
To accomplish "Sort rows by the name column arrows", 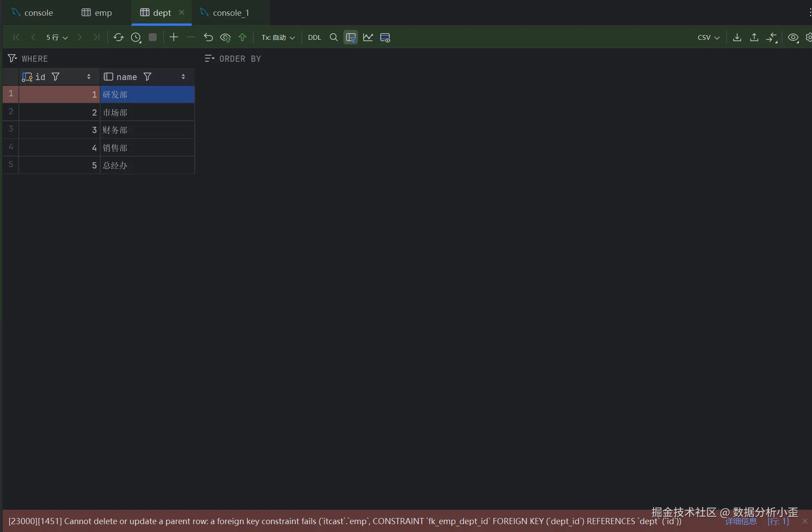I will [x=183, y=77].
